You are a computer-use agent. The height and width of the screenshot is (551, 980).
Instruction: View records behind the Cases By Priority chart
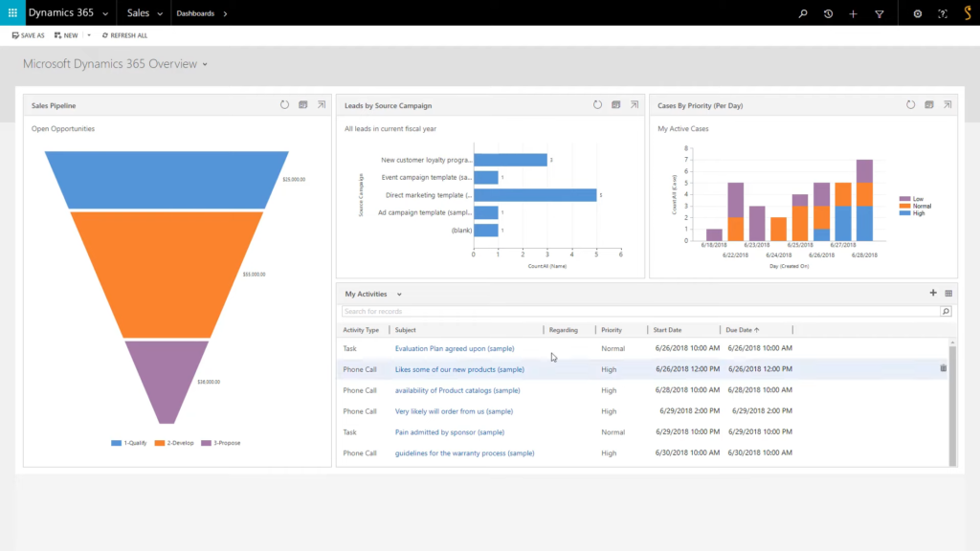tap(928, 104)
